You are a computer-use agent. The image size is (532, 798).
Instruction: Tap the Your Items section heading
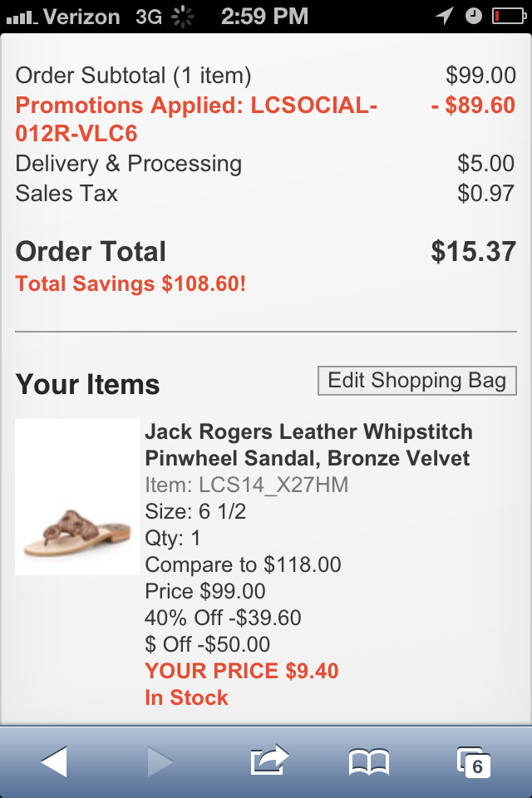(x=87, y=385)
